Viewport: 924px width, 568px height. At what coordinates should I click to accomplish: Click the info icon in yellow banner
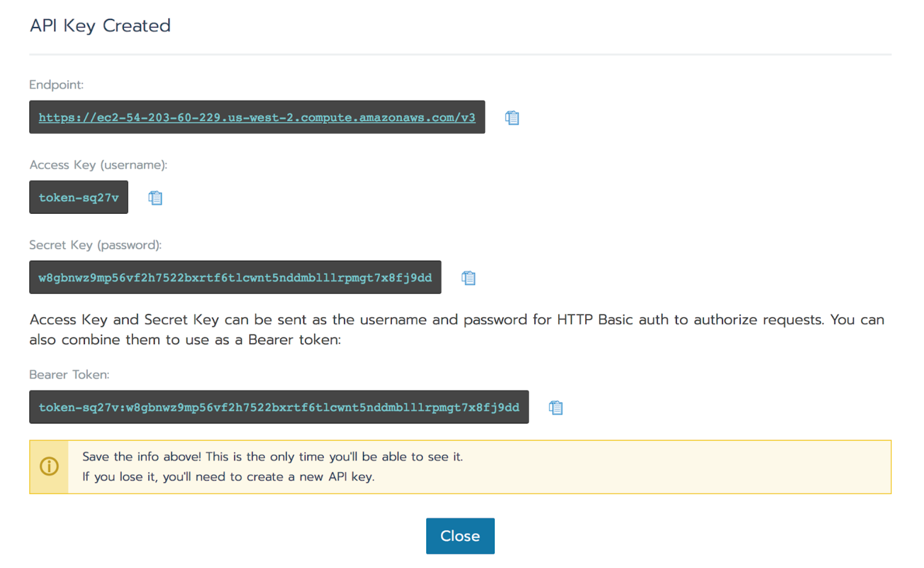pos(49,466)
